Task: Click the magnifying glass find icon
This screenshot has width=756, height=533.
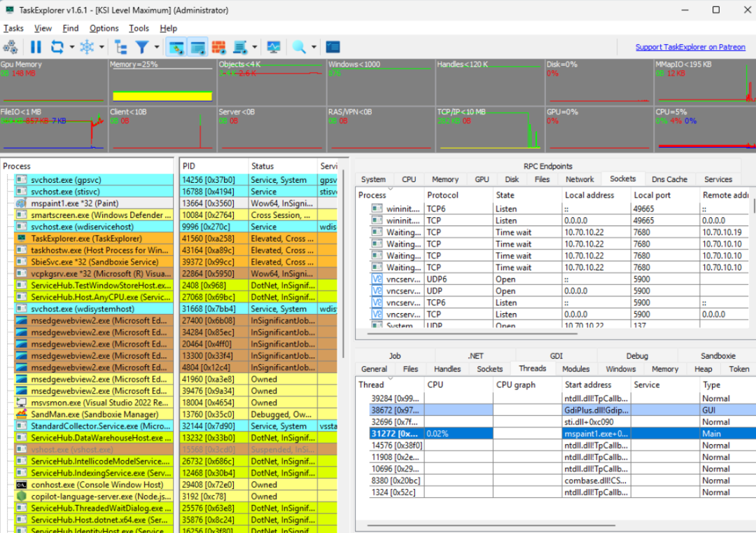Action: [299, 47]
